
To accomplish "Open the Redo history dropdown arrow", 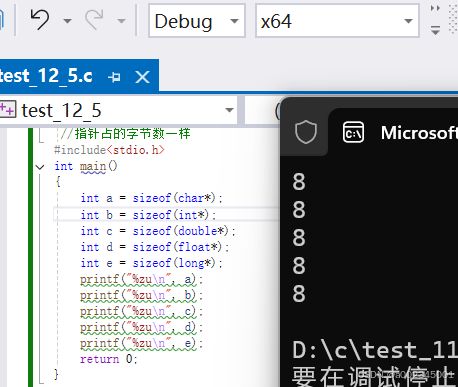I will tap(122, 21).
